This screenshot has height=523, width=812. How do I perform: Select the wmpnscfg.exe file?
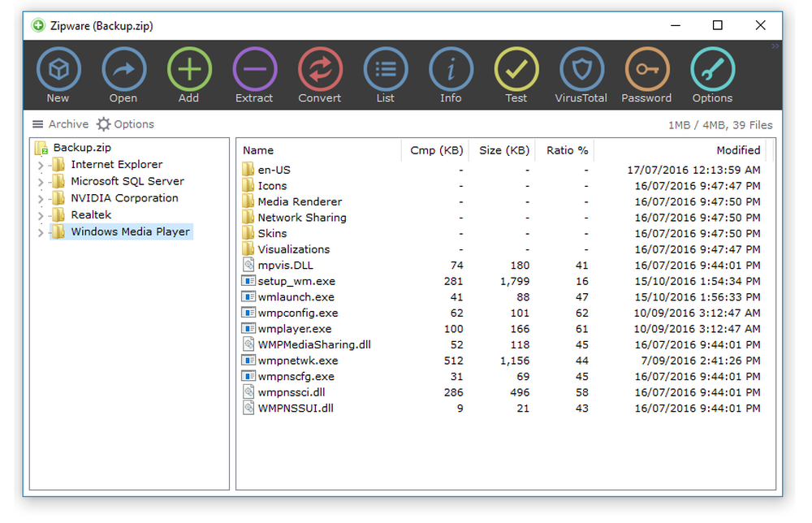point(502,377)
